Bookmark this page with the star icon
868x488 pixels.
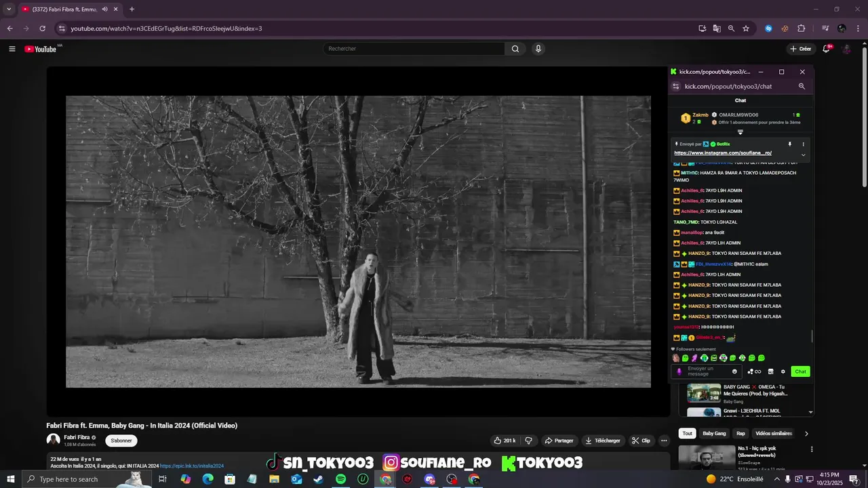point(746,28)
